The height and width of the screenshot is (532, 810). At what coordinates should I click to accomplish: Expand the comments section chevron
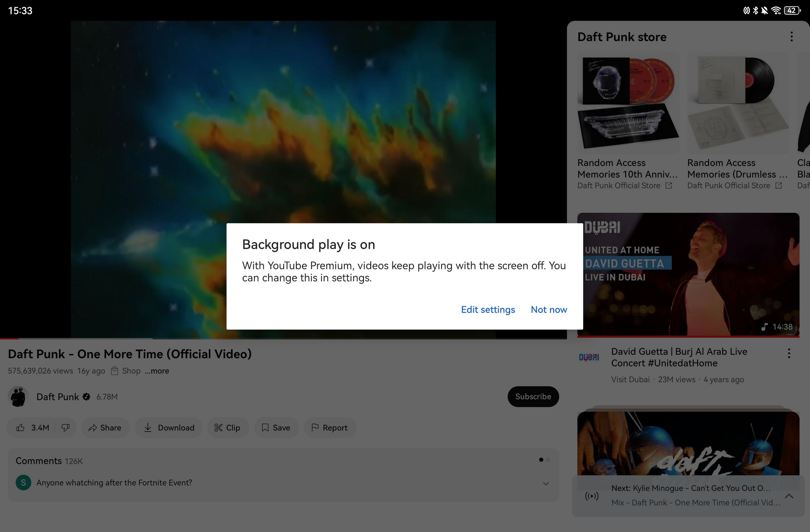coord(545,484)
